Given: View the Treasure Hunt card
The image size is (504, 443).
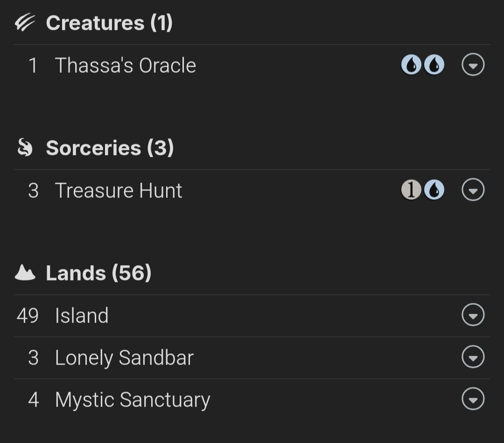Looking at the screenshot, I should click(x=119, y=190).
